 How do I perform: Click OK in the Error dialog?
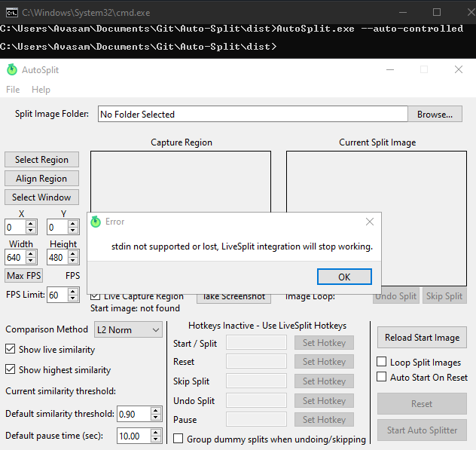344,277
